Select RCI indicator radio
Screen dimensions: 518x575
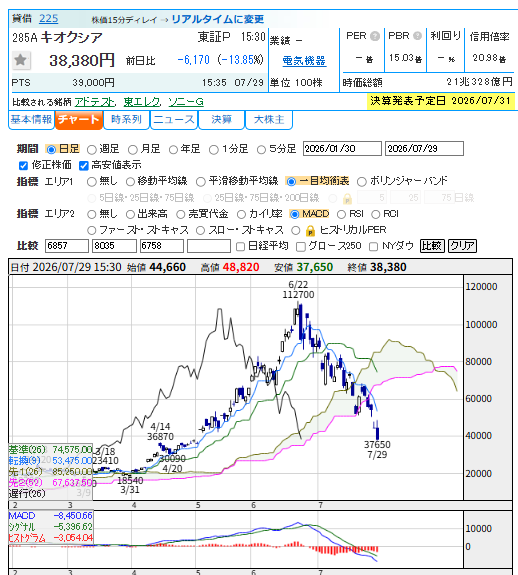click(x=375, y=214)
